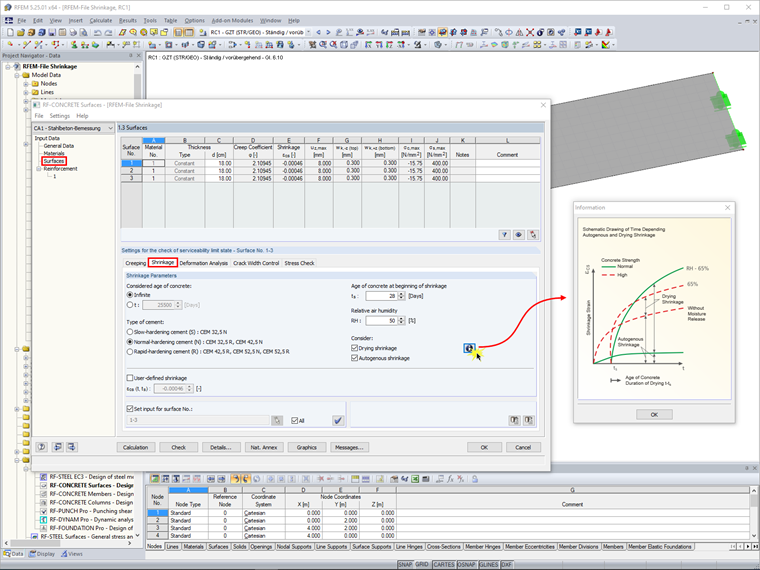760x570 pixels.
Task: Increase the relative air humidity RH stepper
Action: (401, 318)
